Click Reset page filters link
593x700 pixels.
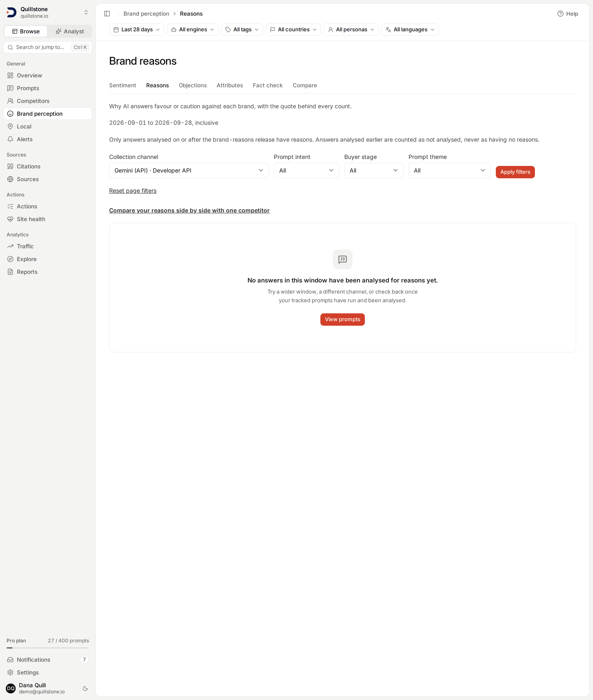pos(133,190)
